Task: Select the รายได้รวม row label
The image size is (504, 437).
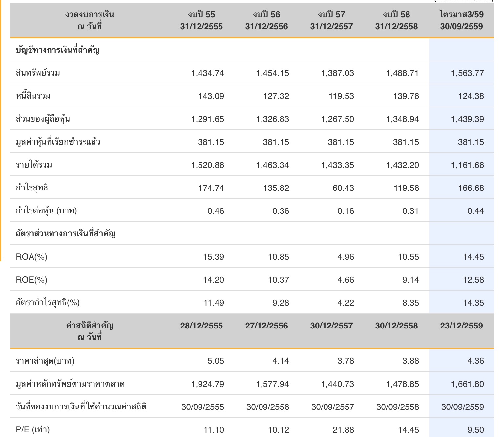Action: 34,165
